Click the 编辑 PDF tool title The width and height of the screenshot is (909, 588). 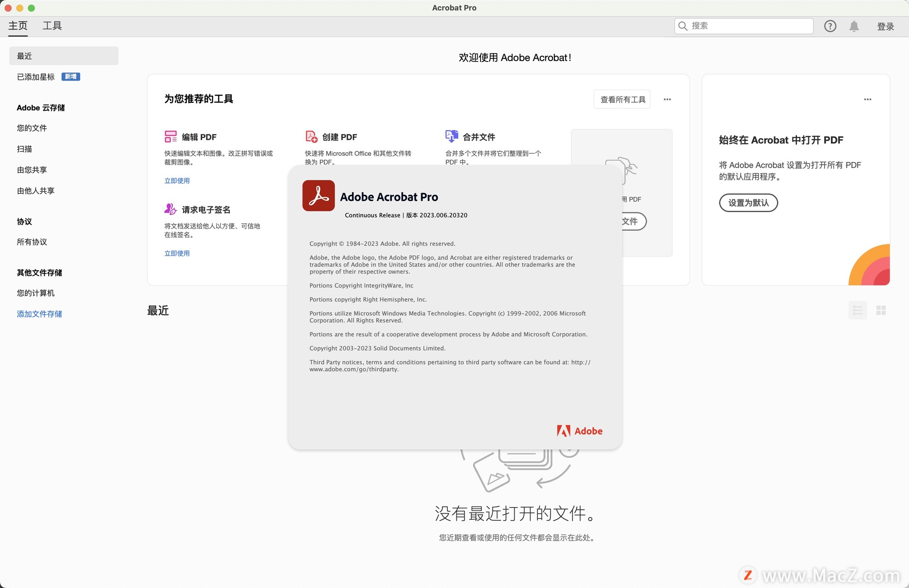click(x=199, y=137)
